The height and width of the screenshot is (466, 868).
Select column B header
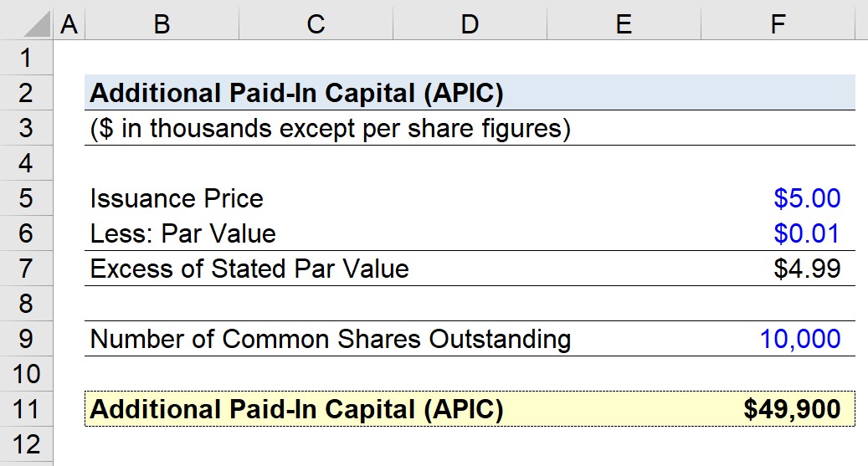click(162, 26)
